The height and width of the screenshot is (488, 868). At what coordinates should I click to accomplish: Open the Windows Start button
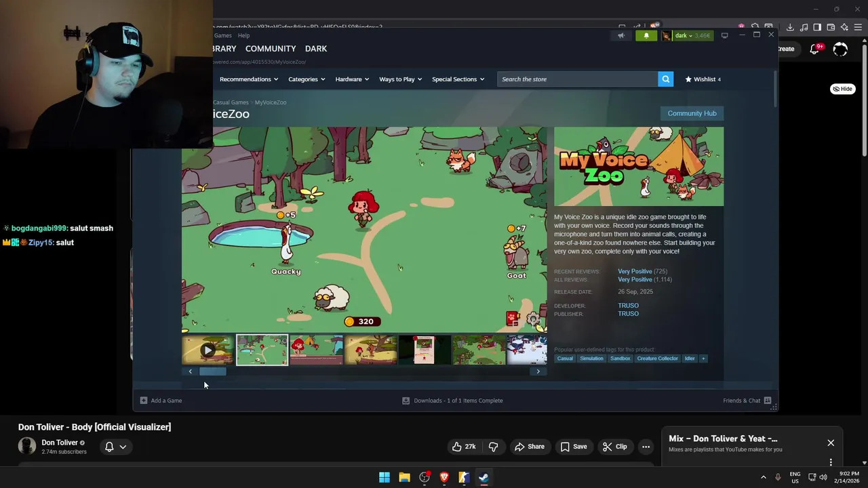click(384, 477)
